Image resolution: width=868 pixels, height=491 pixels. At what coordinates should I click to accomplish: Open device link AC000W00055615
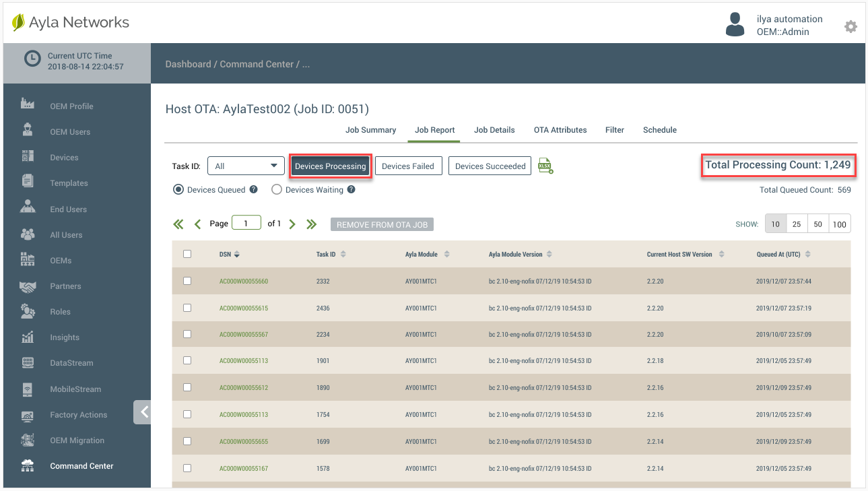click(x=244, y=308)
